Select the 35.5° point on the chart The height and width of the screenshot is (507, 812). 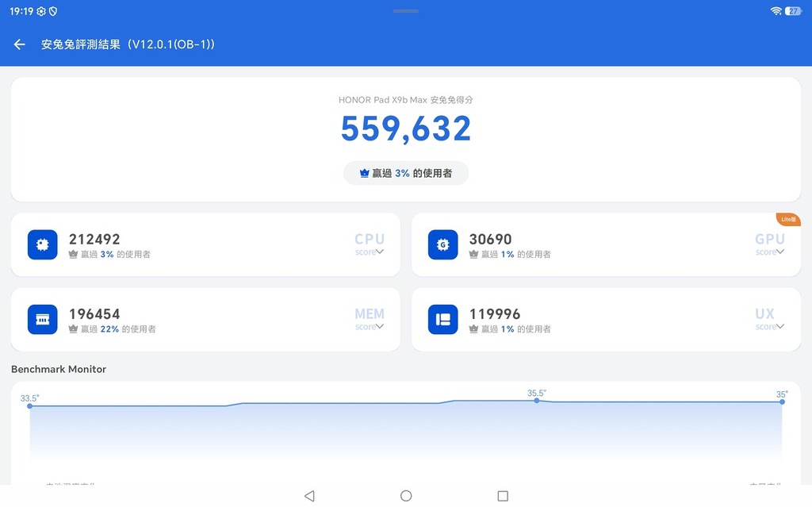tap(537, 400)
